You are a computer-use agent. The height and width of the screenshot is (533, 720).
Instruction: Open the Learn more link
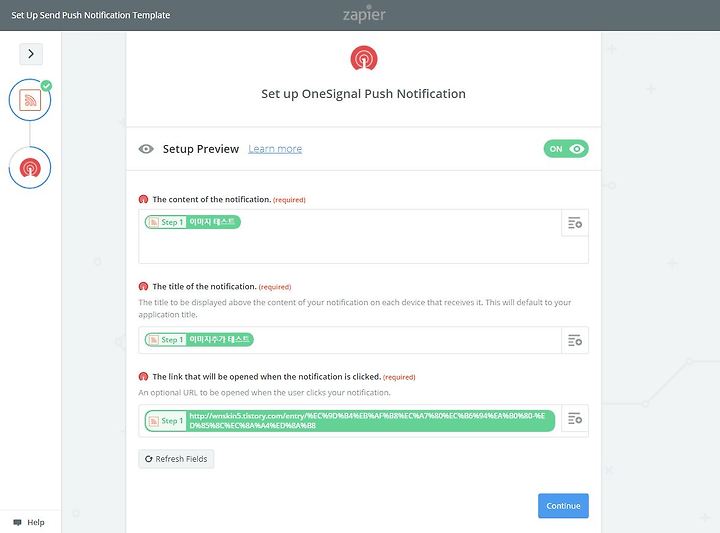tap(275, 149)
